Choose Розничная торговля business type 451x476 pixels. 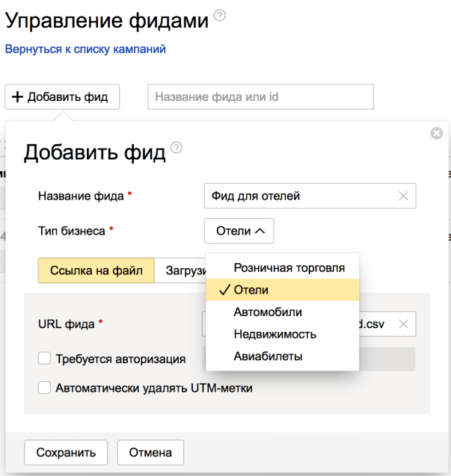tap(282, 268)
